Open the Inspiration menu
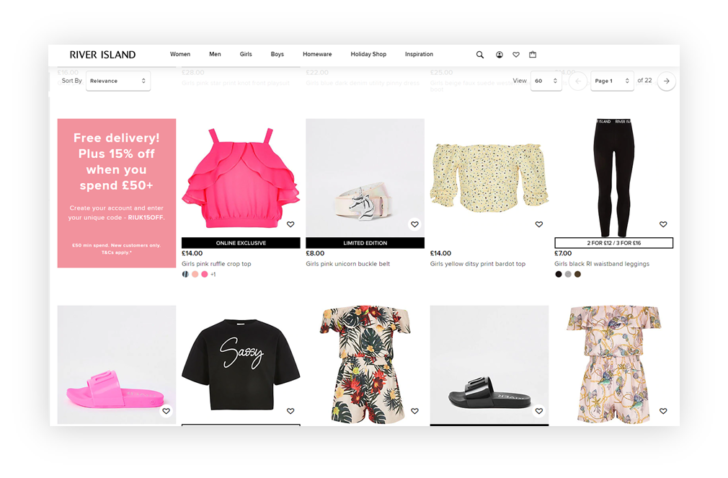 [x=419, y=54]
